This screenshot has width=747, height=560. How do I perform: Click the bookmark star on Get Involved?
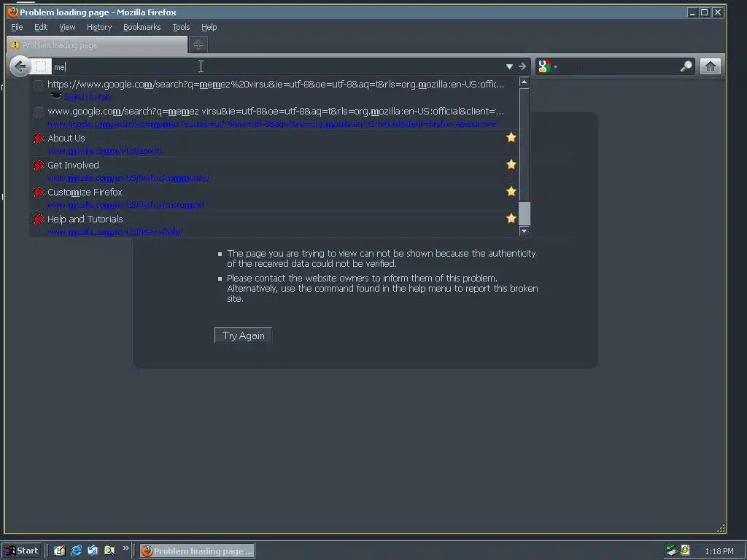tap(511, 164)
